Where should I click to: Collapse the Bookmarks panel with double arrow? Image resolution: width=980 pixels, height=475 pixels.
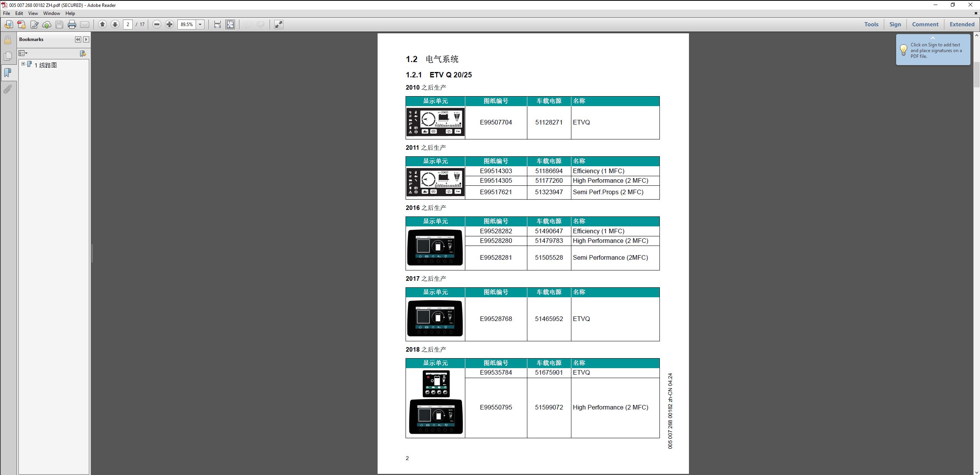click(x=78, y=39)
